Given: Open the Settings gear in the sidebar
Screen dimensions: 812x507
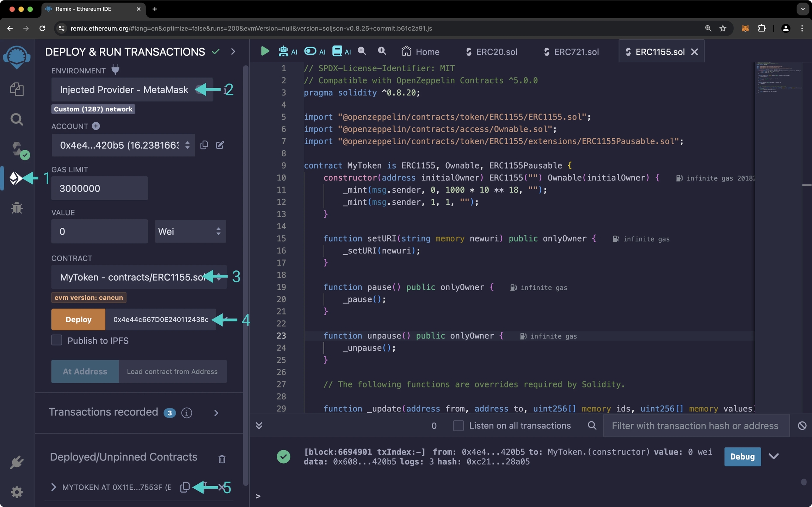Looking at the screenshot, I should coord(17,492).
